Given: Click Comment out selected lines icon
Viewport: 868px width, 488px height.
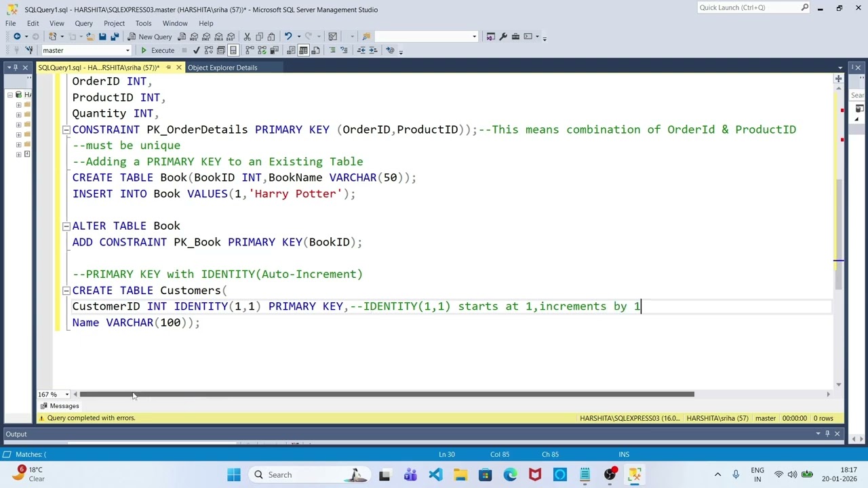Looking at the screenshot, I should pos(332,50).
